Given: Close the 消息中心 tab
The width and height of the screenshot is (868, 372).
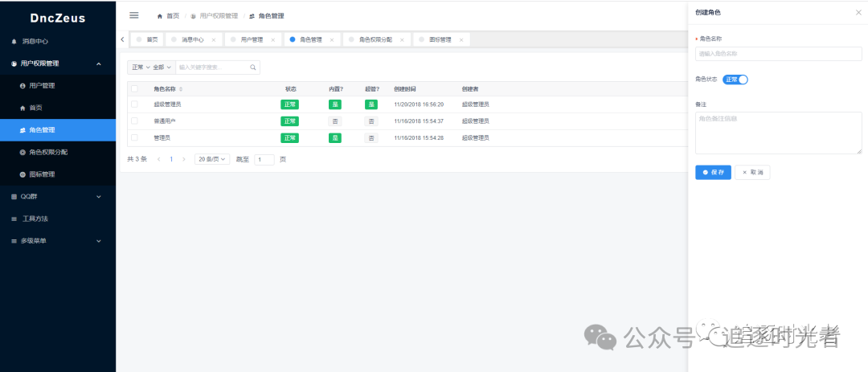Looking at the screenshot, I should (214, 40).
